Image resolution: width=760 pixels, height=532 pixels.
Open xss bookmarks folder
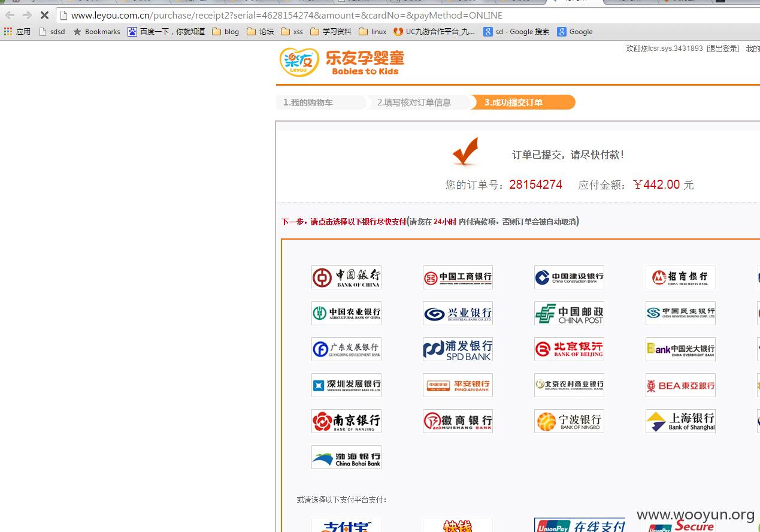coord(292,32)
